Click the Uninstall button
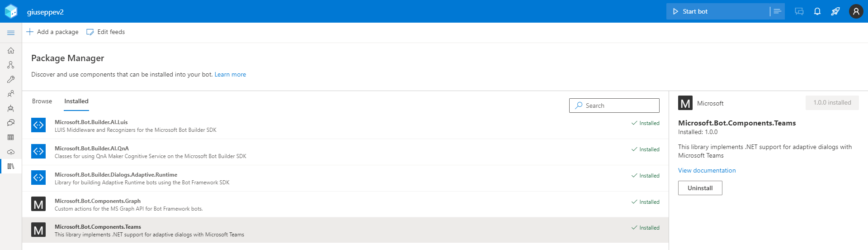The height and width of the screenshot is (250, 868). tap(700, 188)
